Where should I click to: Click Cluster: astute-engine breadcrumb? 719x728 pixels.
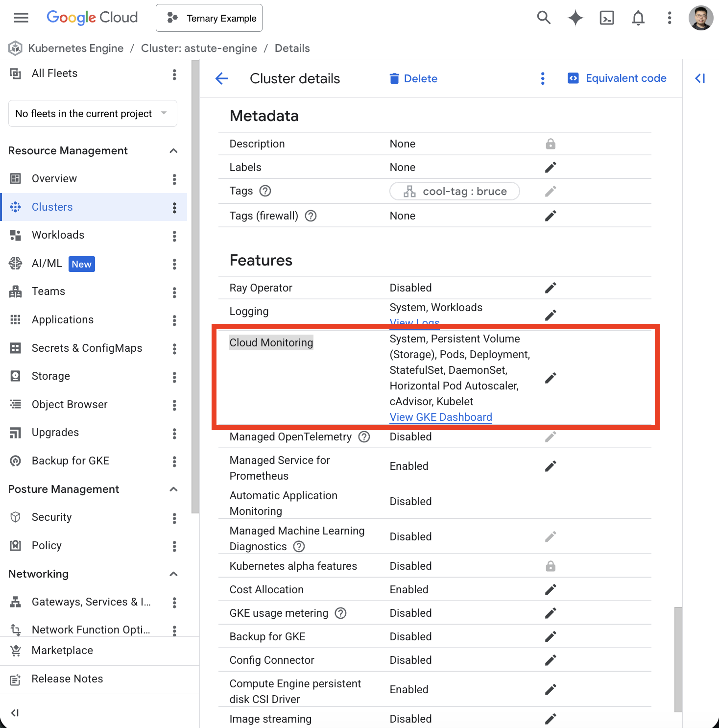199,49
